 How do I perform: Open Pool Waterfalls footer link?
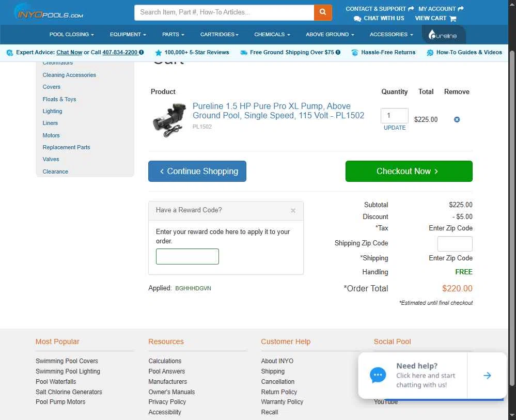[56, 382]
